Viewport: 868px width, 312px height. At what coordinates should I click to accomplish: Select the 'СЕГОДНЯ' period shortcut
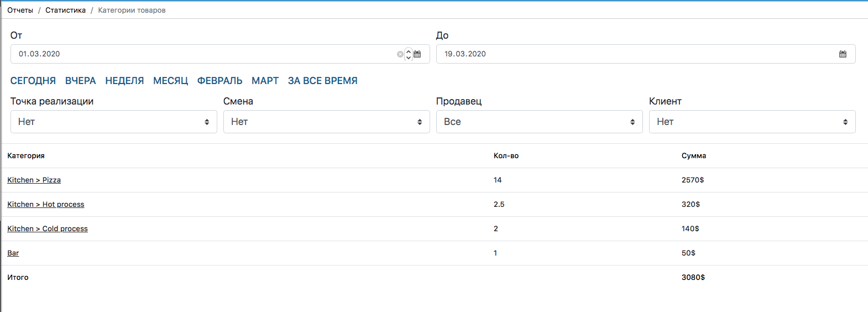click(33, 81)
